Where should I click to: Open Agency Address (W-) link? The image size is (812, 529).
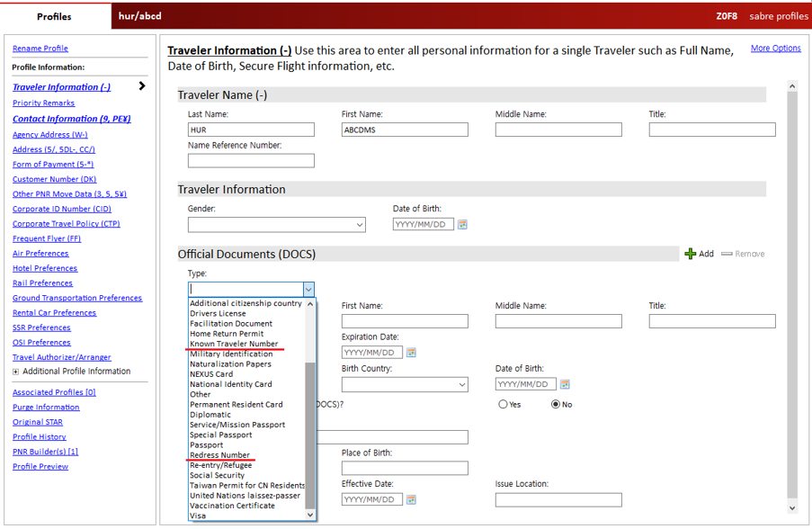point(50,135)
